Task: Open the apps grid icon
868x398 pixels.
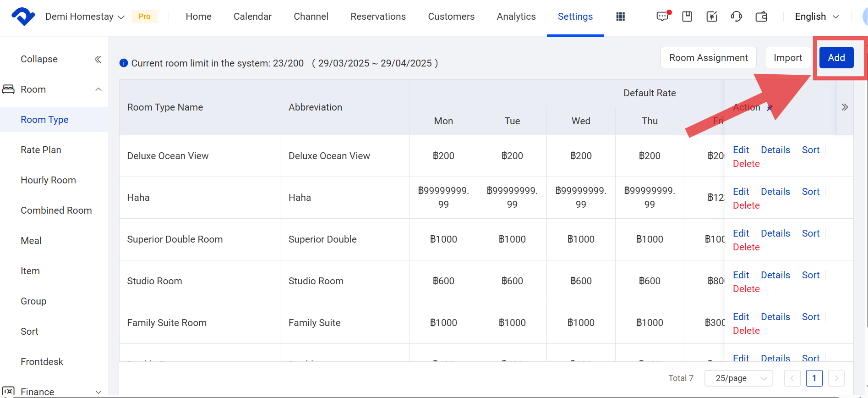Action: pos(621,17)
